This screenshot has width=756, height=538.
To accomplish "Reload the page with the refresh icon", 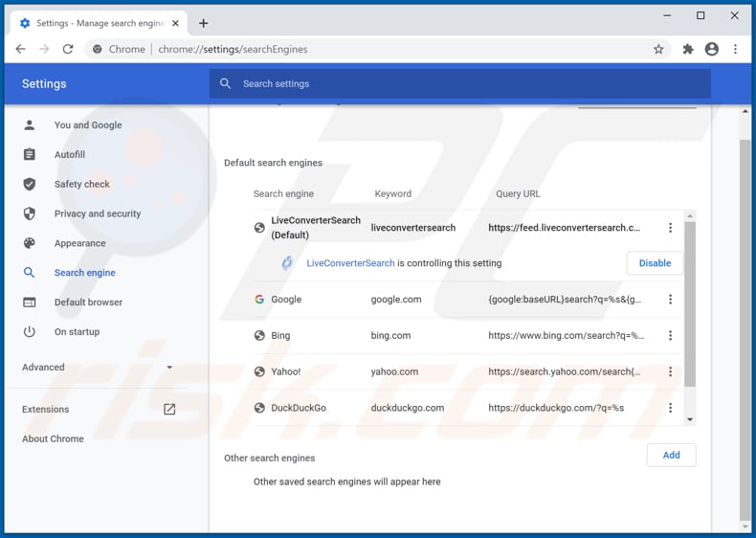I will click(68, 49).
